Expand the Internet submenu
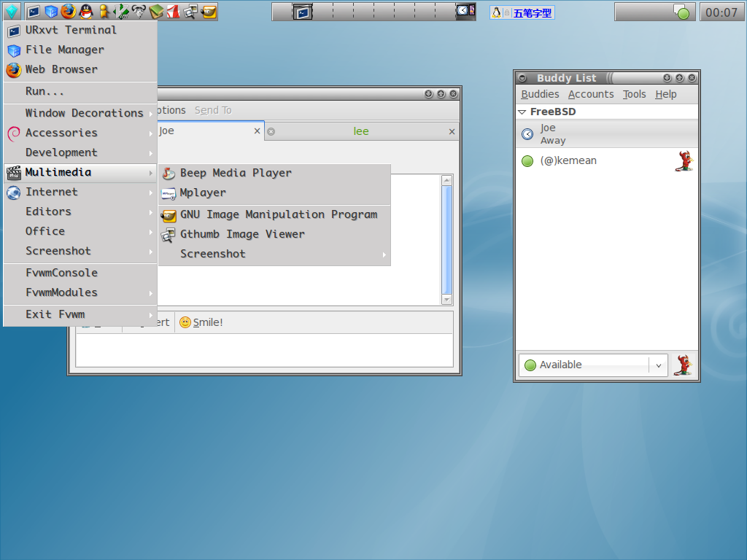 coord(80,192)
